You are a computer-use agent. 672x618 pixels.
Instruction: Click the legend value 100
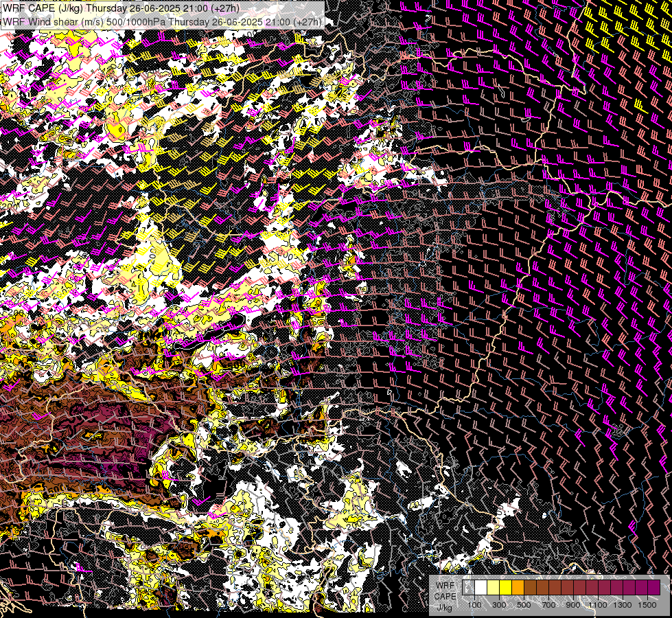474,605
